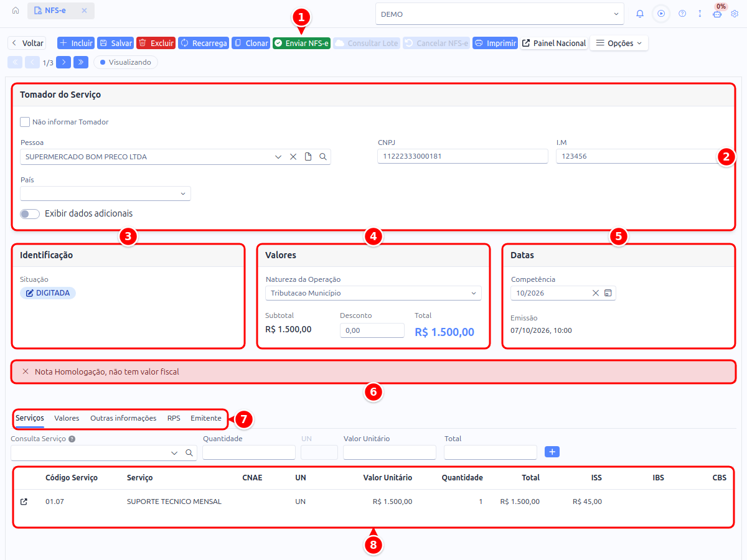
Task: Go to the home icon
Action: click(x=16, y=11)
